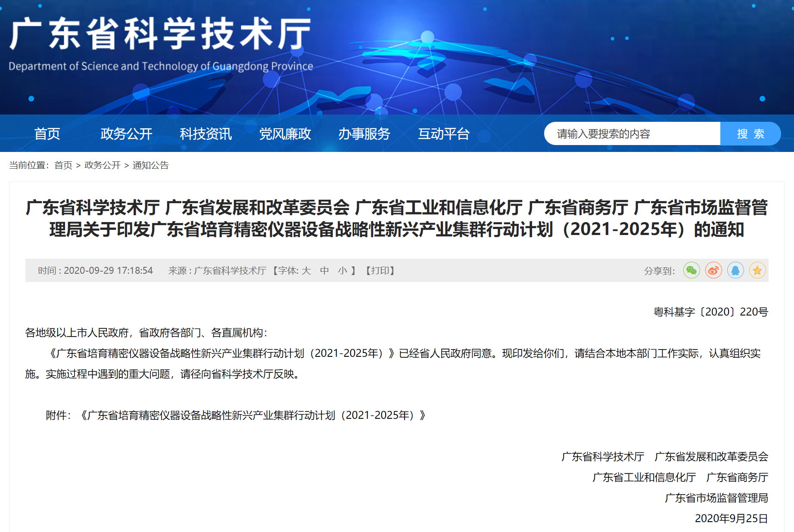The width and height of the screenshot is (794, 532).
Task: Share article to Weibo icon
Action: 713,270
